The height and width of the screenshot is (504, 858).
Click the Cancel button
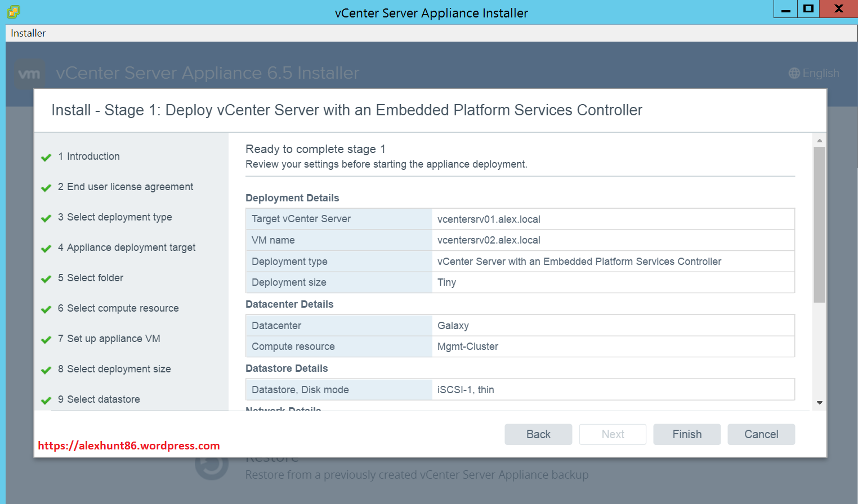click(x=761, y=434)
